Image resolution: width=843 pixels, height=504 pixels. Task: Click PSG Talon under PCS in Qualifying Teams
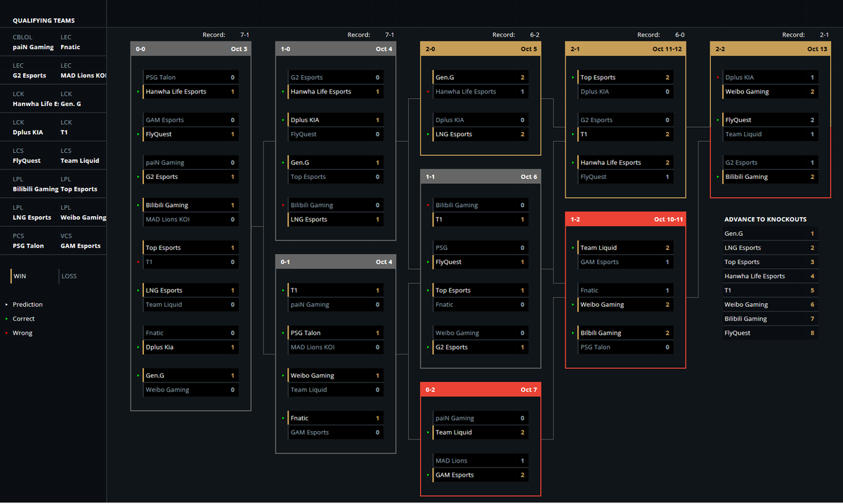click(x=28, y=246)
